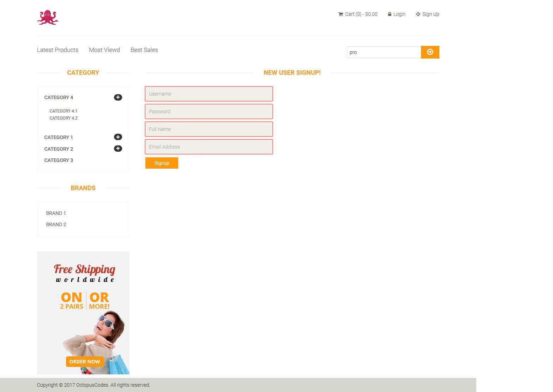Click the plus icon next to CATEGORY 4
553x392 pixels.
tap(118, 97)
